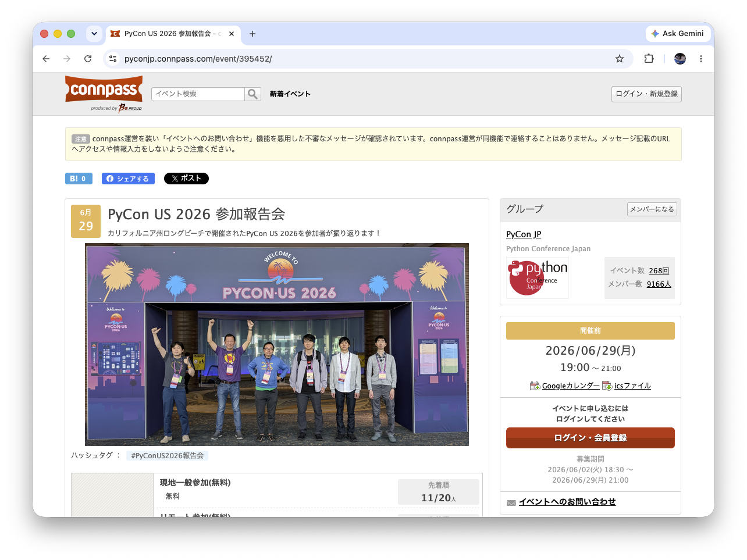The width and height of the screenshot is (747, 560).
Task: Click the event title PyCon US 2026 参加報告会
Action: click(196, 215)
